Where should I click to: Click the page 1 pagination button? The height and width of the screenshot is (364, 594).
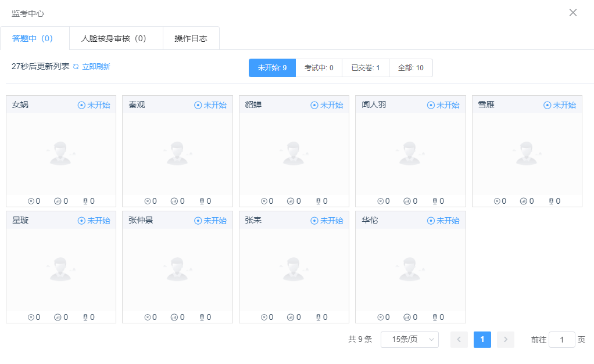pos(482,340)
